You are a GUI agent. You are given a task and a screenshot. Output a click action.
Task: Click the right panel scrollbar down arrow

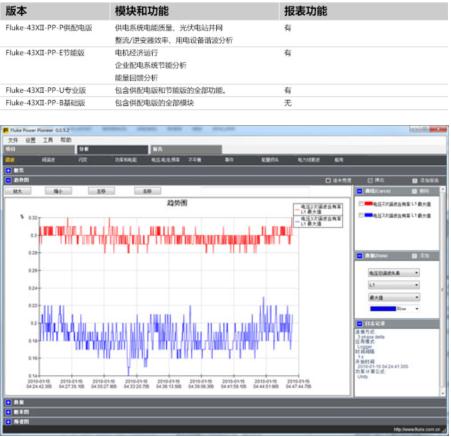pyautogui.click(x=443, y=394)
